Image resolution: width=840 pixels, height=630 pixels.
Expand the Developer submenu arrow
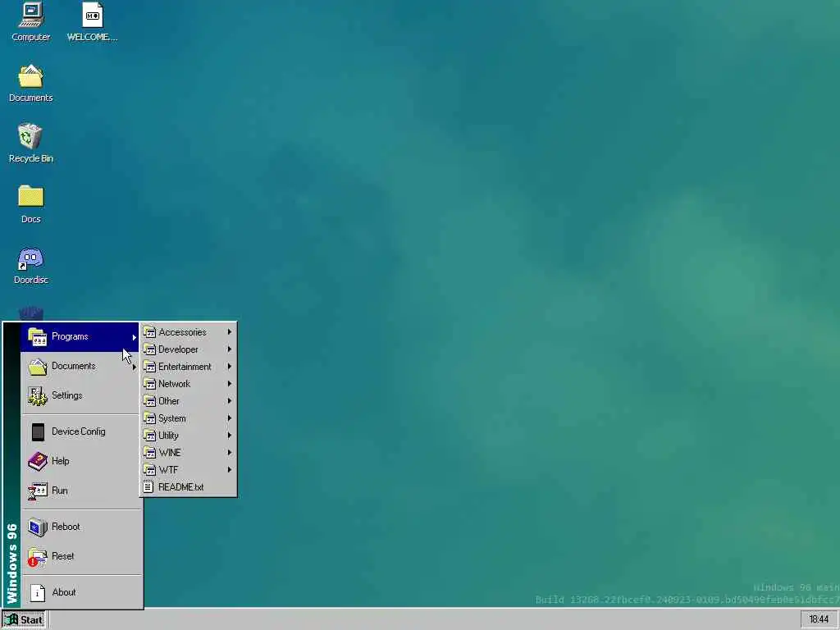coord(230,349)
